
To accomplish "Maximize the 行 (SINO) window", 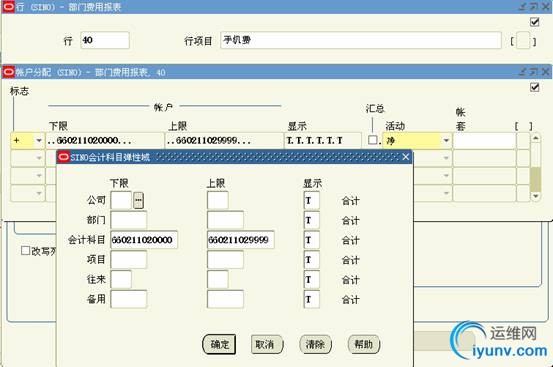I will [534, 7].
